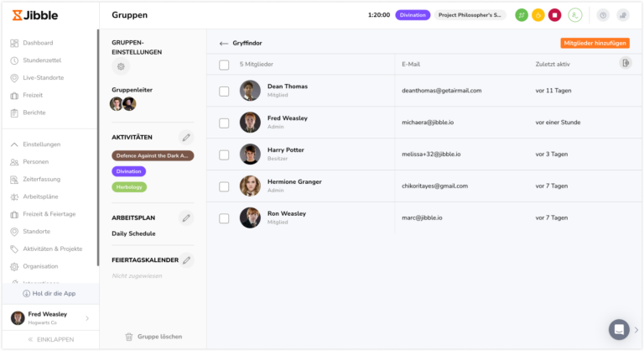Edit FEIERTAGSKALENDER with the pencil icon
This screenshot has width=644, height=351.
coord(187,260)
